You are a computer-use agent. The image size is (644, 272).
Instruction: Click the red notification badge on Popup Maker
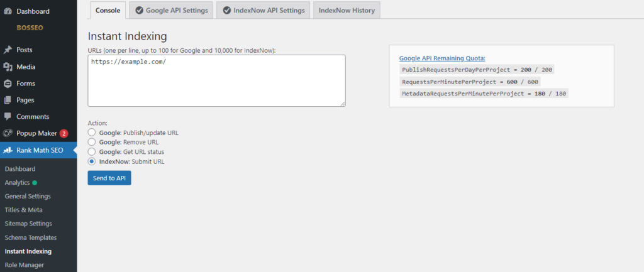pyautogui.click(x=64, y=133)
